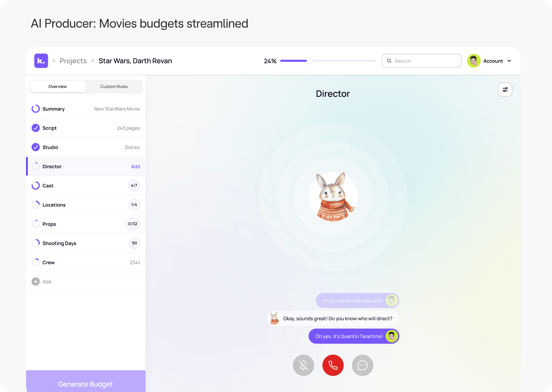
Task: Click the plus icon next to Add
Action: (35, 281)
